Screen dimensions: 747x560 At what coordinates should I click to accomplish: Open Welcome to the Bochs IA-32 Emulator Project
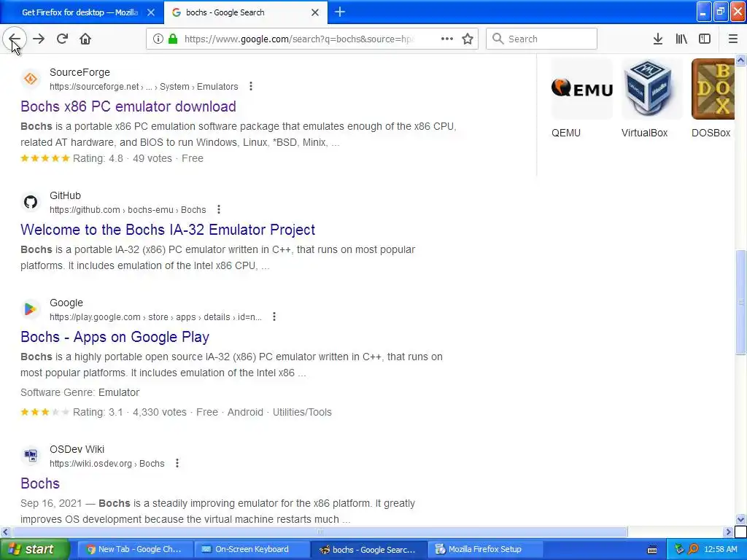[x=168, y=230]
